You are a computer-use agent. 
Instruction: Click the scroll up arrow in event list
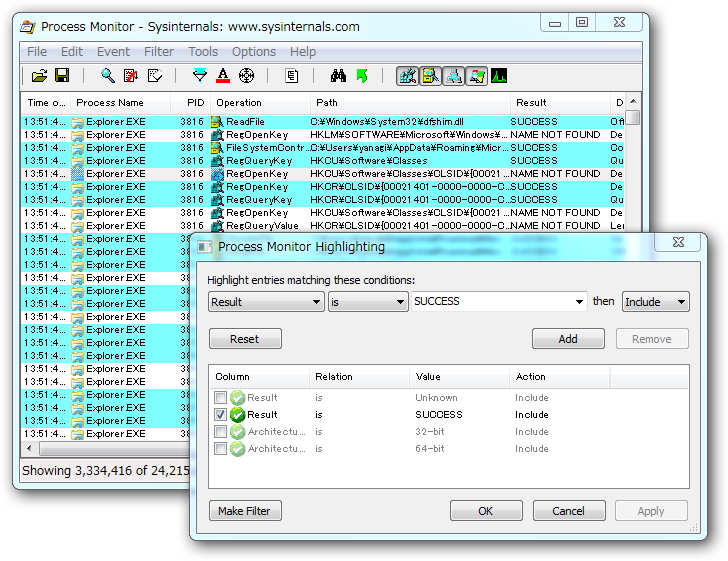click(633, 101)
